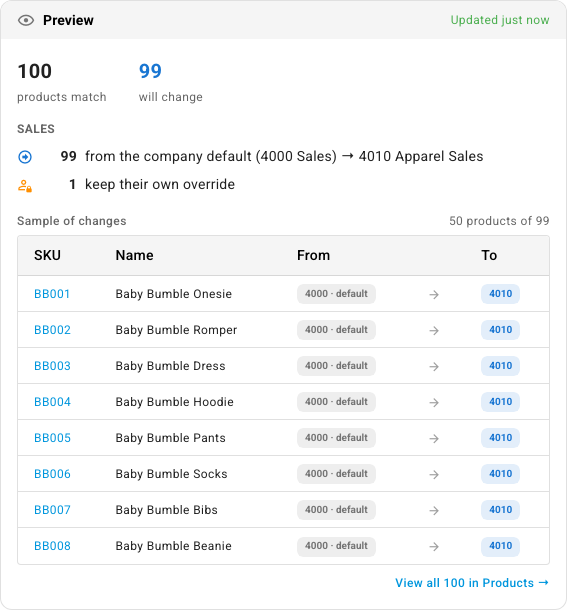Click the arrow icon in the BB003 row

tap(434, 367)
